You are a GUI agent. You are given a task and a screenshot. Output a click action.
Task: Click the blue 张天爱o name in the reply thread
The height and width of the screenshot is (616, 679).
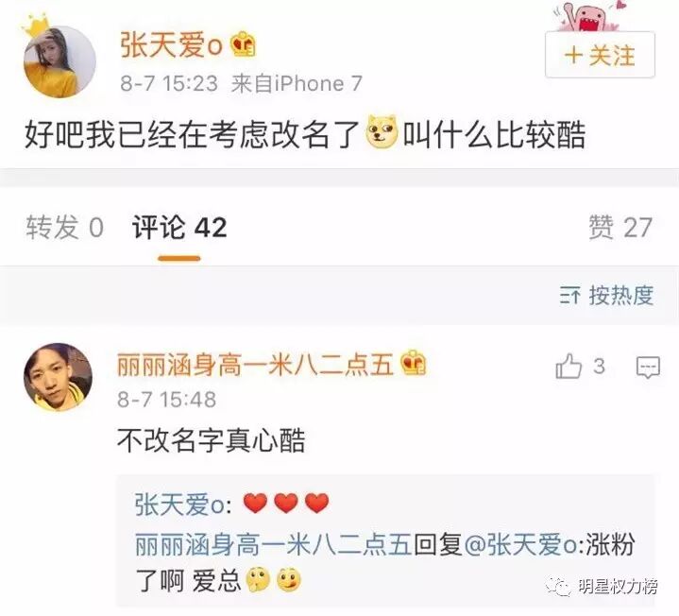179,505
